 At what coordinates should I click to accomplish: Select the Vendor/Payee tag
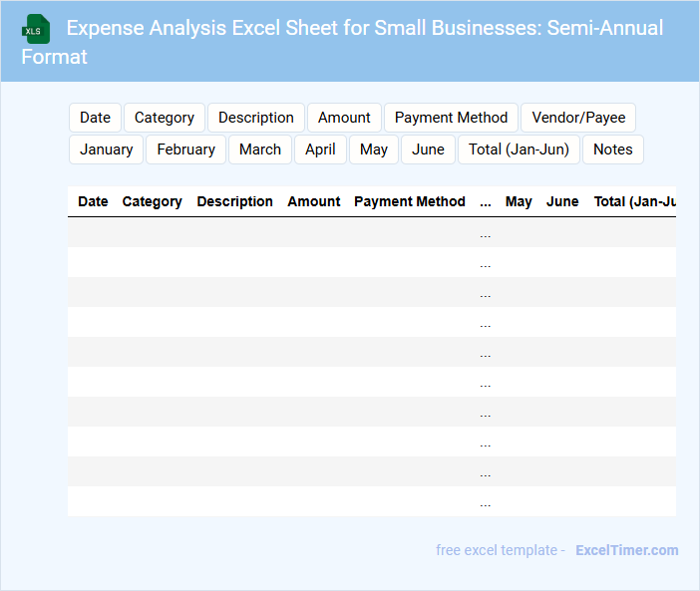point(578,118)
